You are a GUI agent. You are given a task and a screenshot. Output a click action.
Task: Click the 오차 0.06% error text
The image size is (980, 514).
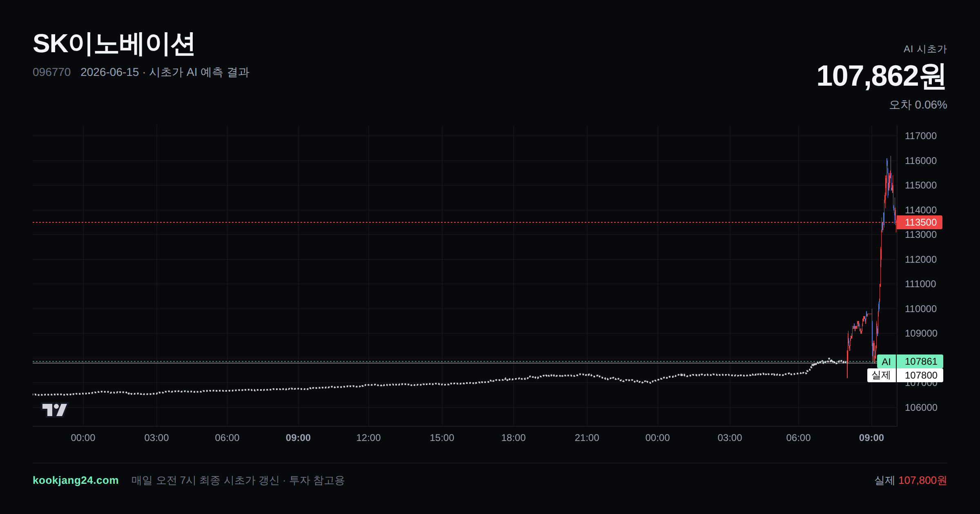coord(918,105)
